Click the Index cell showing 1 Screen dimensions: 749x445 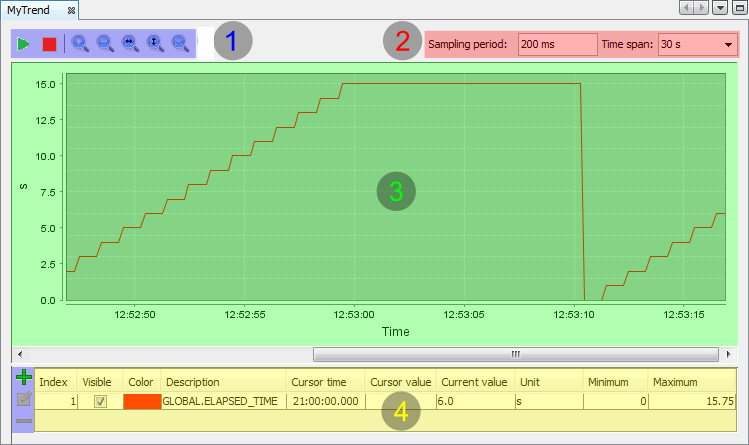click(x=56, y=402)
